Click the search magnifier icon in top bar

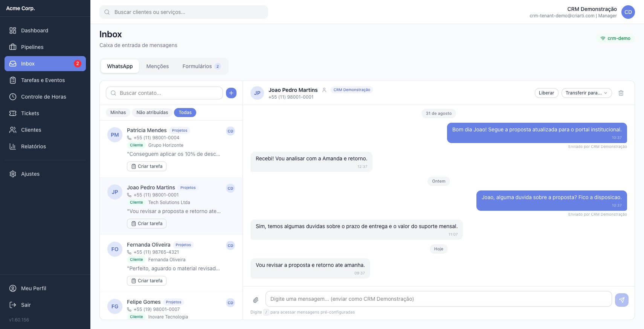coord(107,12)
